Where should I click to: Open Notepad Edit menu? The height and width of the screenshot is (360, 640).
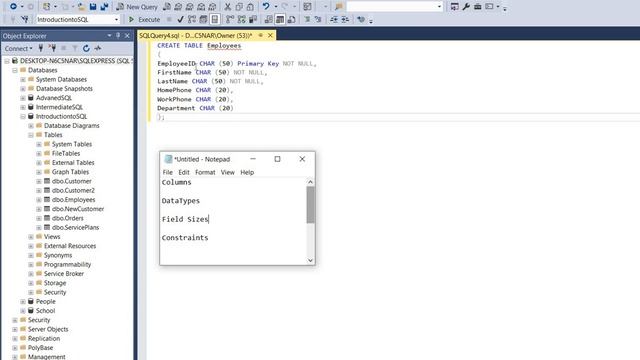(184, 172)
